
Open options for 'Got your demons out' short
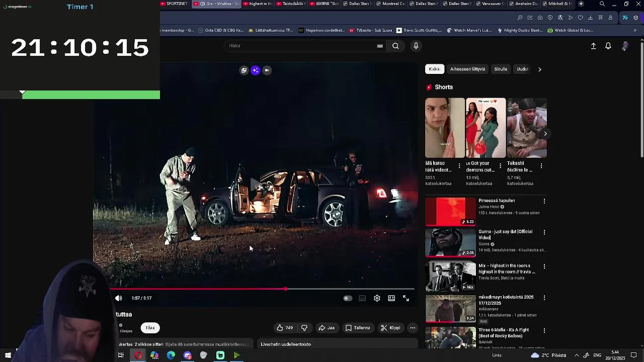pyautogui.click(x=500, y=165)
